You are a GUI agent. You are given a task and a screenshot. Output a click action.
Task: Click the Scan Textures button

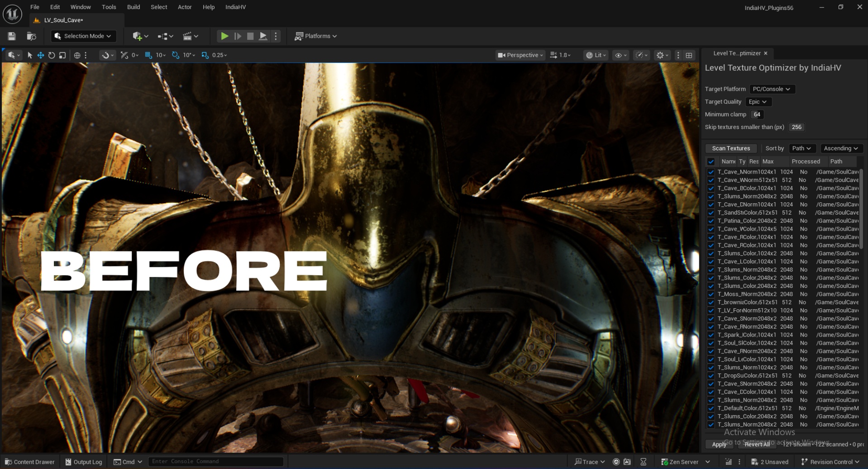tap(731, 148)
